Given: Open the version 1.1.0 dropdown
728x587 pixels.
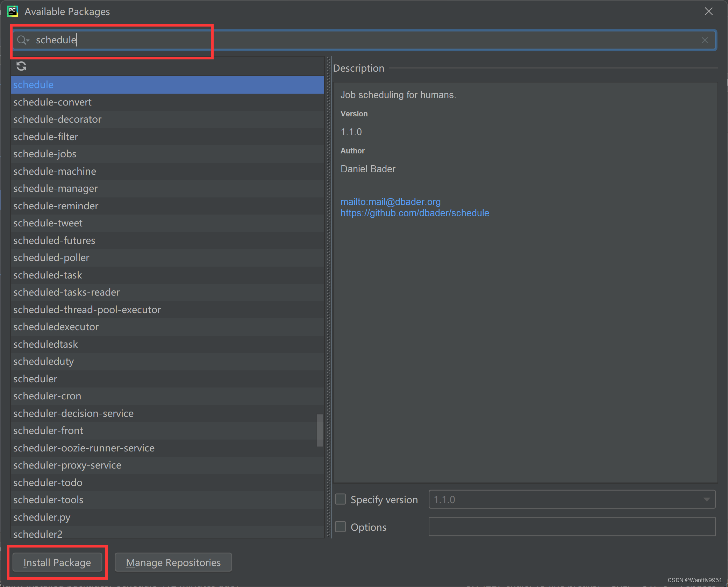Looking at the screenshot, I should click(572, 500).
